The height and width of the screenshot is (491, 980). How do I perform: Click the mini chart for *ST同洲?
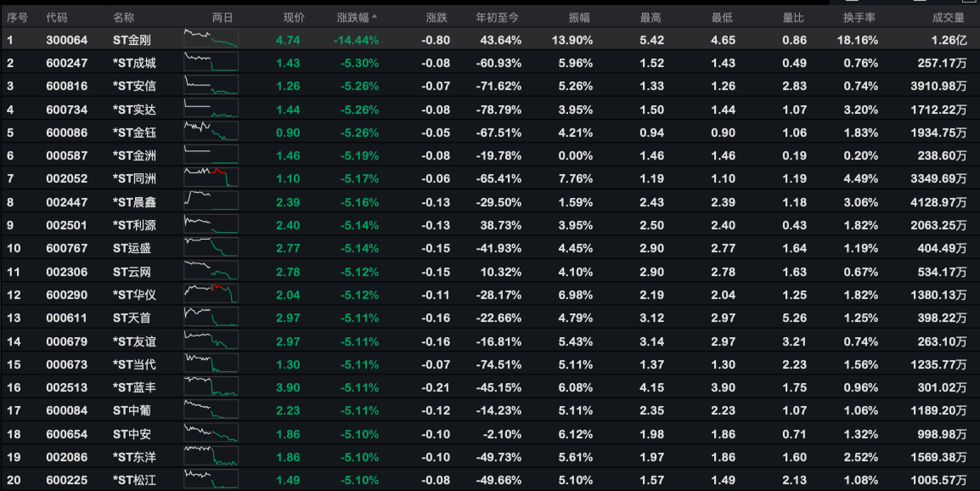tap(211, 178)
